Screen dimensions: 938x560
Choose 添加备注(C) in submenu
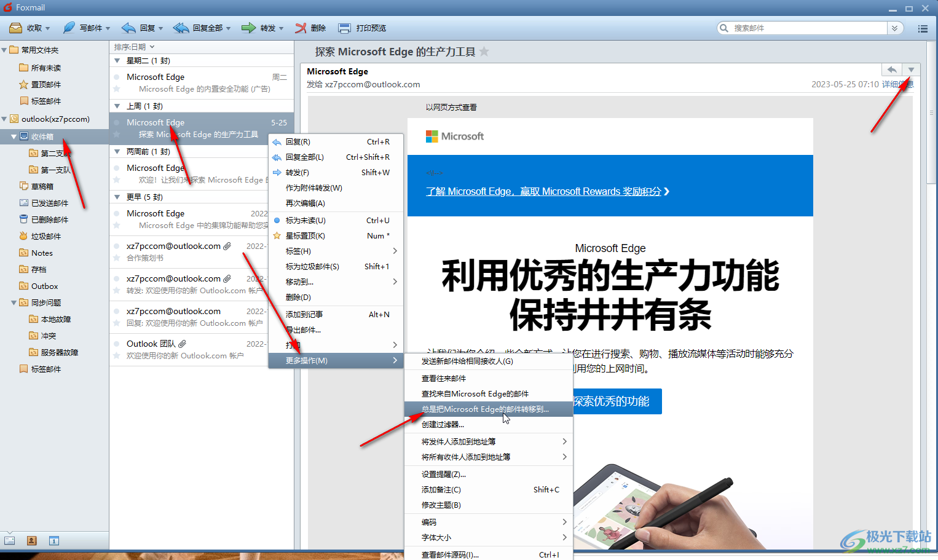click(489, 489)
